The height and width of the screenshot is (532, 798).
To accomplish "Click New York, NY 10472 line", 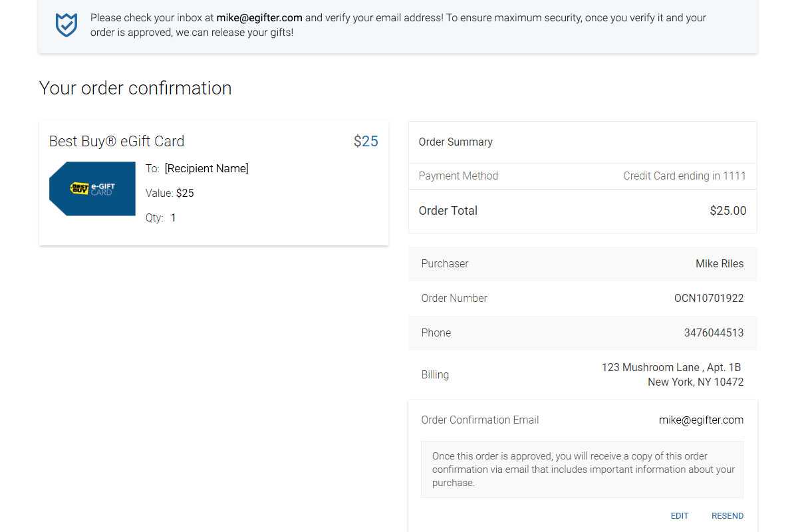I will point(696,382).
